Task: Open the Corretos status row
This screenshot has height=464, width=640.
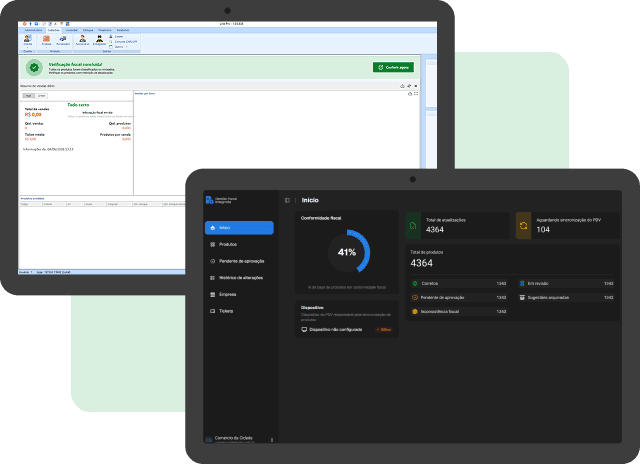Action: [459, 283]
